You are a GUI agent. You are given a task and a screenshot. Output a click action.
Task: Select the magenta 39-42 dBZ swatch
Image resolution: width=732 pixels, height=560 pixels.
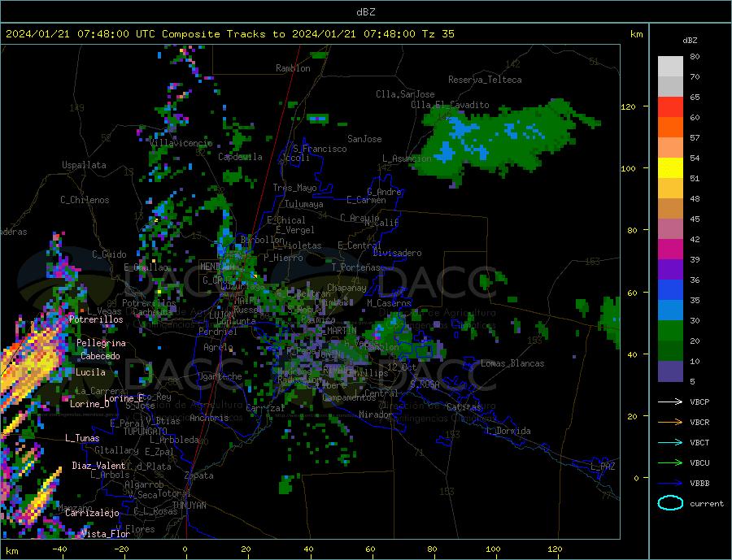coord(670,250)
